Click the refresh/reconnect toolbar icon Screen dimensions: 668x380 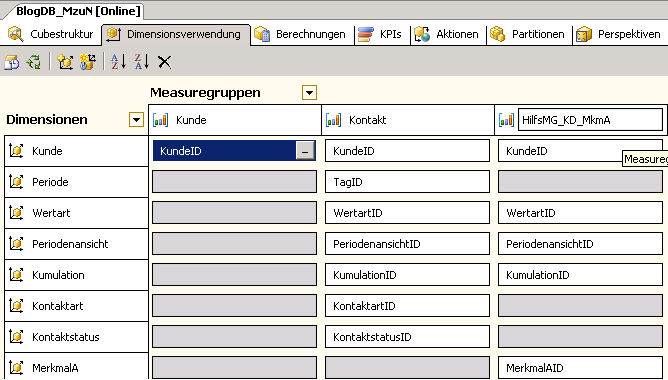point(34,62)
